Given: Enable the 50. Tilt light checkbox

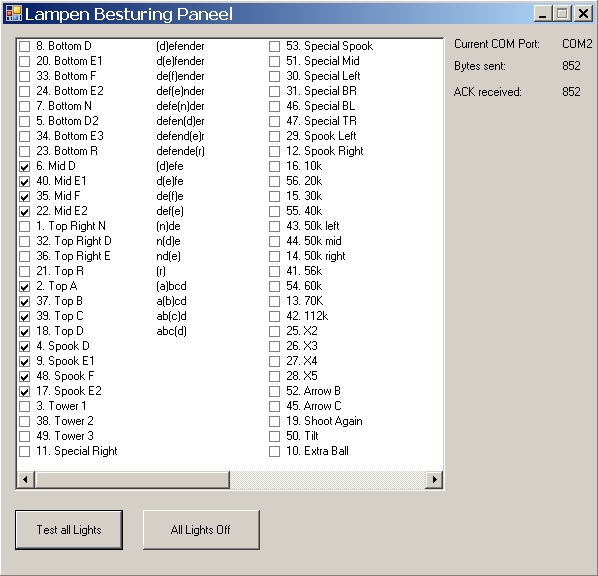Looking at the screenshot, I should (274, 436).
